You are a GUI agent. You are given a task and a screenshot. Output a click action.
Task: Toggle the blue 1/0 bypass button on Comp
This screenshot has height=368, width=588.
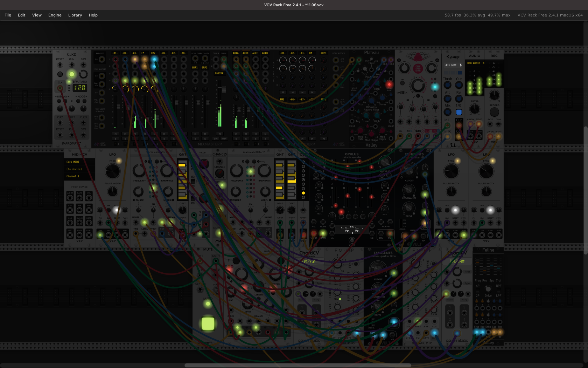(x=459, y=112)
